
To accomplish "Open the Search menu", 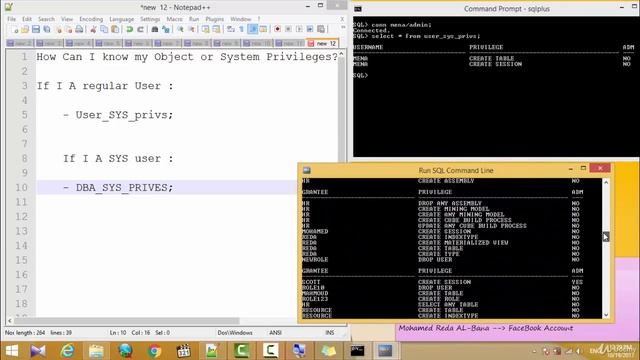I will point(46,19).
